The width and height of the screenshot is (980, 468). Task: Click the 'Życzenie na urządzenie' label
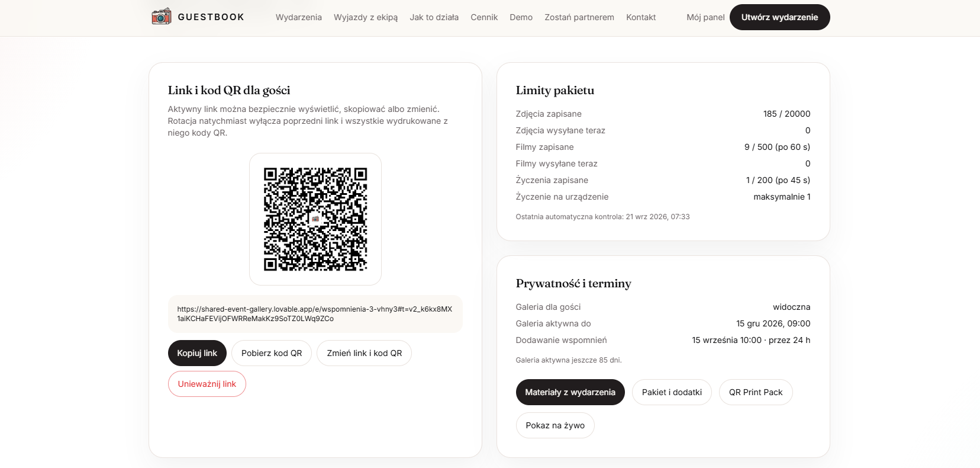(562, 197)
